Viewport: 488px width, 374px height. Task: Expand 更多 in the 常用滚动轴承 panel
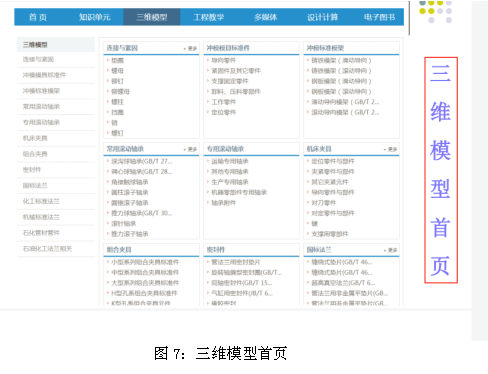190,149
